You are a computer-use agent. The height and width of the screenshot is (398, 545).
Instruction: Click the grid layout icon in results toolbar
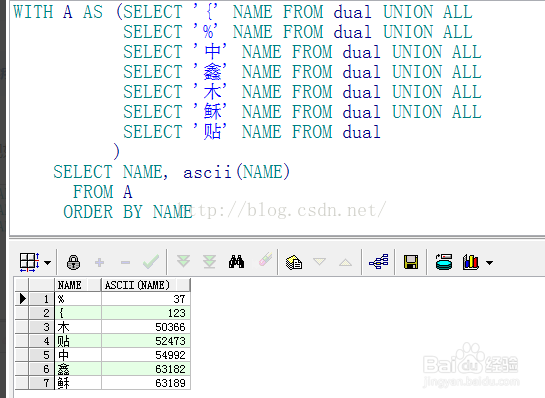pyautogui.click(x=29, y=262)
